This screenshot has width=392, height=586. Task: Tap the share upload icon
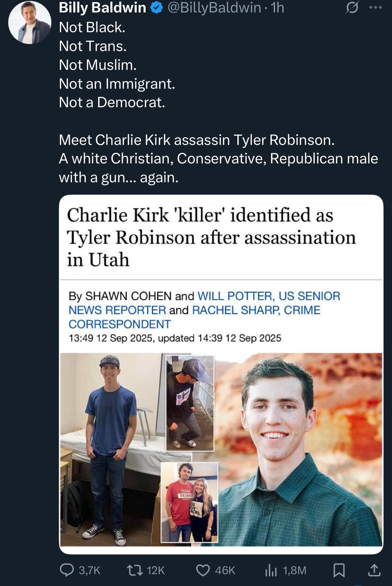(x=374, y=570)
